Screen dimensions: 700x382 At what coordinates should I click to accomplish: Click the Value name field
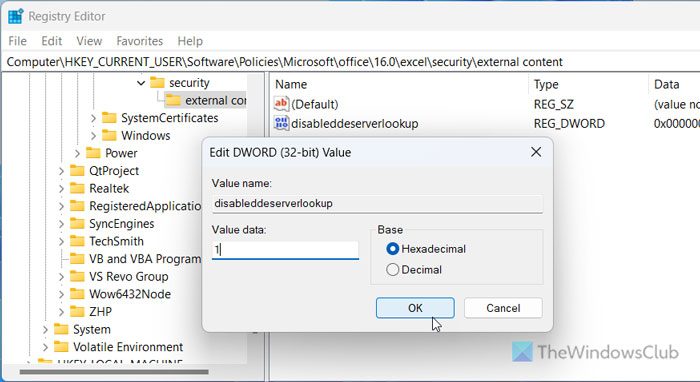pyautogui.click(x=377, y=203)
